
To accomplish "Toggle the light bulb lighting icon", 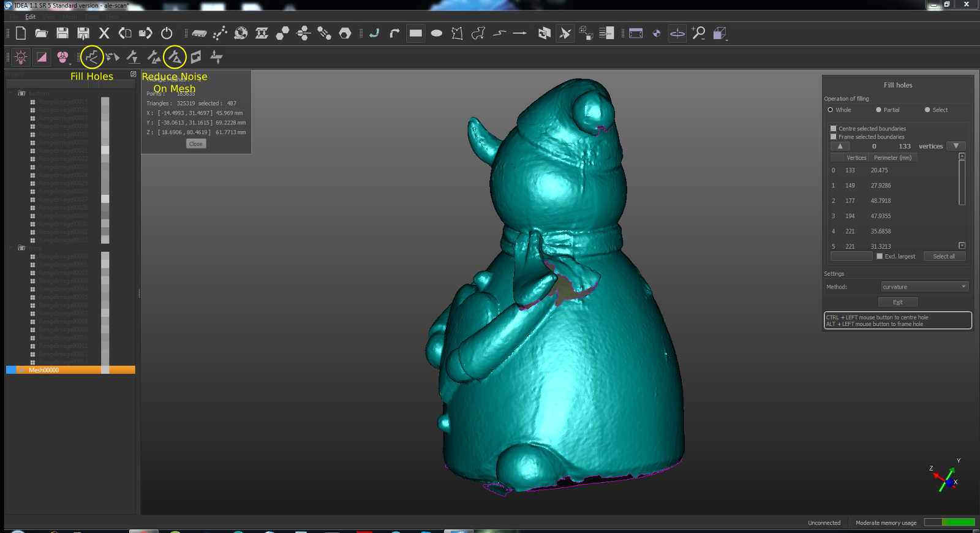I will pyautogui.click(x=21, y=57).
